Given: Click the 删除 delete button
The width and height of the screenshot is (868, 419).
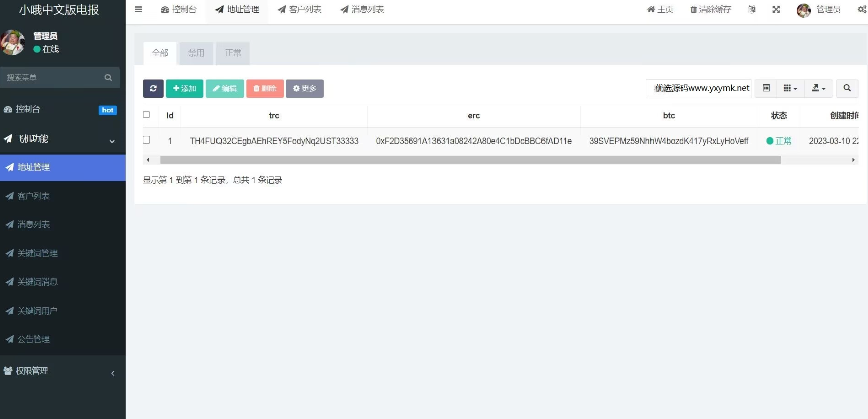Looking at the screenshot, I should tap(265, 89).
